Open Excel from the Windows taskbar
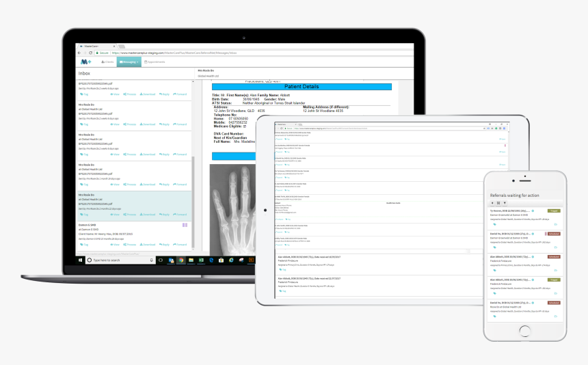Image resolution: width=588 pixels, height=365 pixels. (201, 260)
